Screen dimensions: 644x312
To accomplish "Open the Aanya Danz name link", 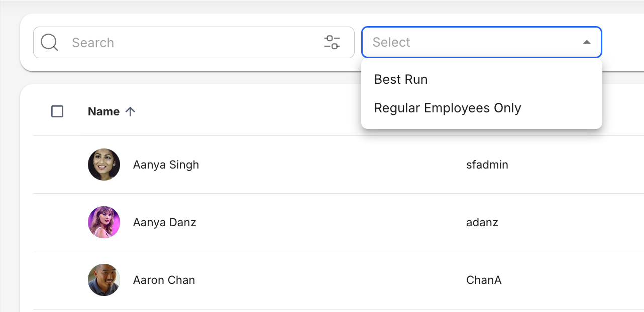I will coord(164,222).
